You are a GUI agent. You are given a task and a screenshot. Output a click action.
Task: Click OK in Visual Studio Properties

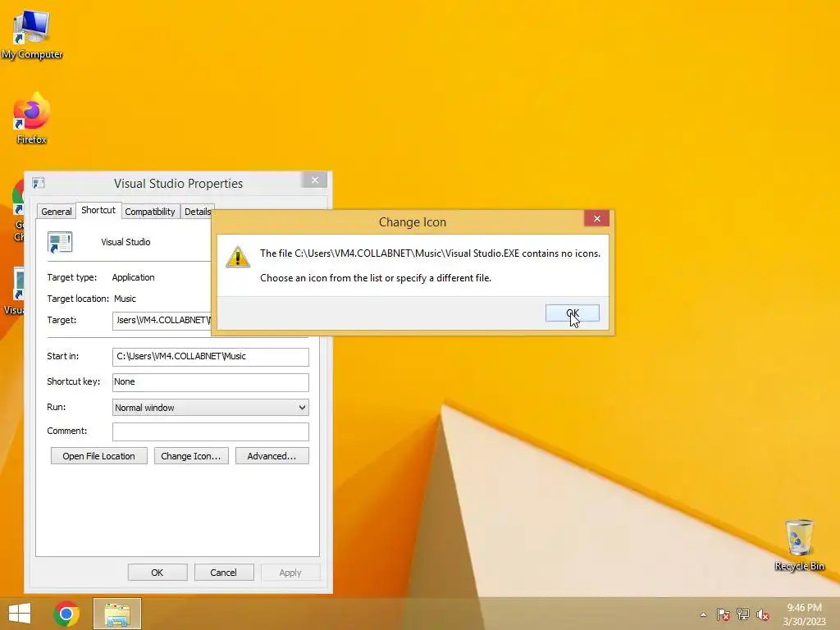tap(157, 573)
